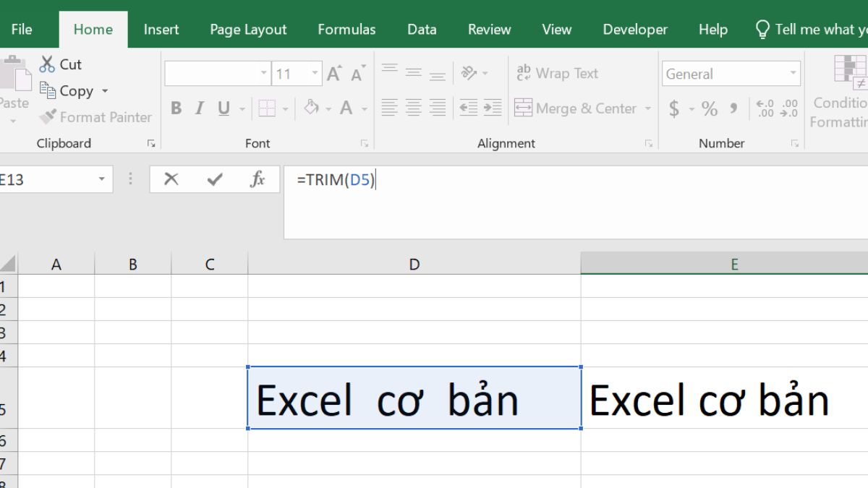Set Middle Align for cell
This screenshot has width=868, height=488.
click(x=414, y=73)
